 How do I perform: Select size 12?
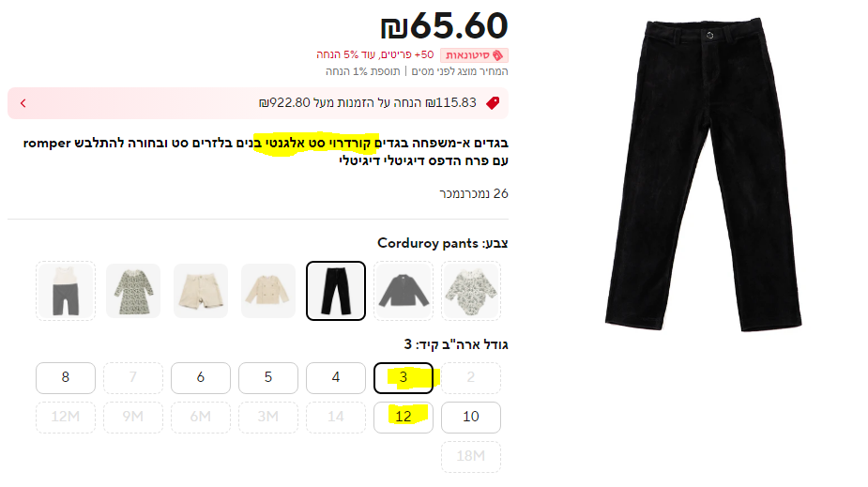coord(403,418)
